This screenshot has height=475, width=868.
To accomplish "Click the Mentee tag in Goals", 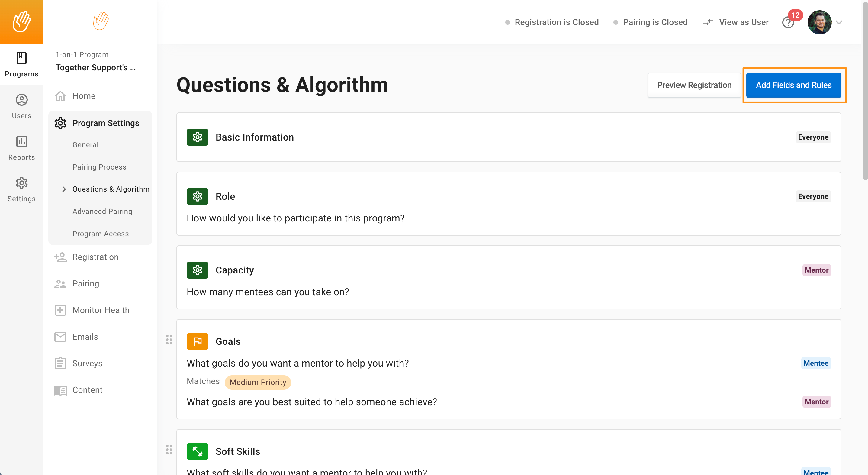I will click(x=816, y=363).
